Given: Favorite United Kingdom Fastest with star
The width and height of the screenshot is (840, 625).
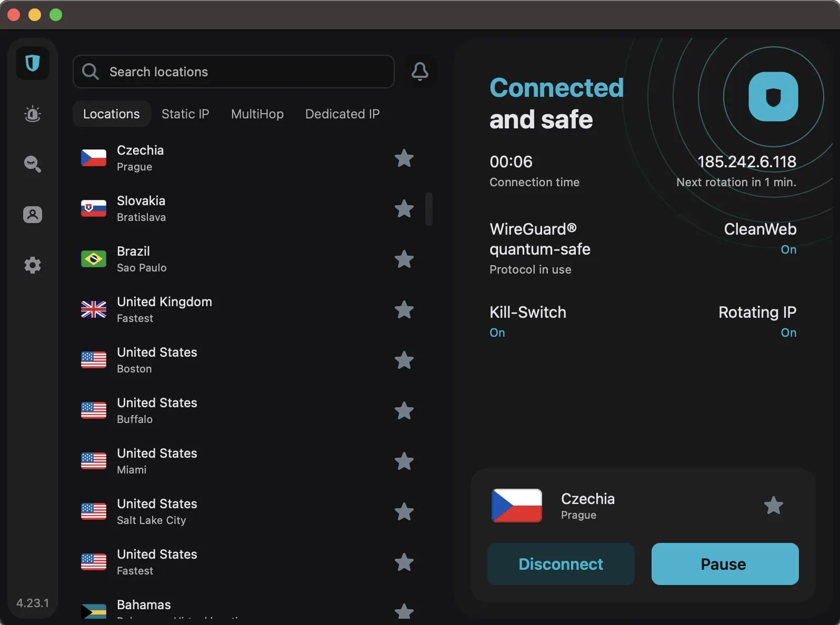Looking at the screenshot, I should (404, 309).
